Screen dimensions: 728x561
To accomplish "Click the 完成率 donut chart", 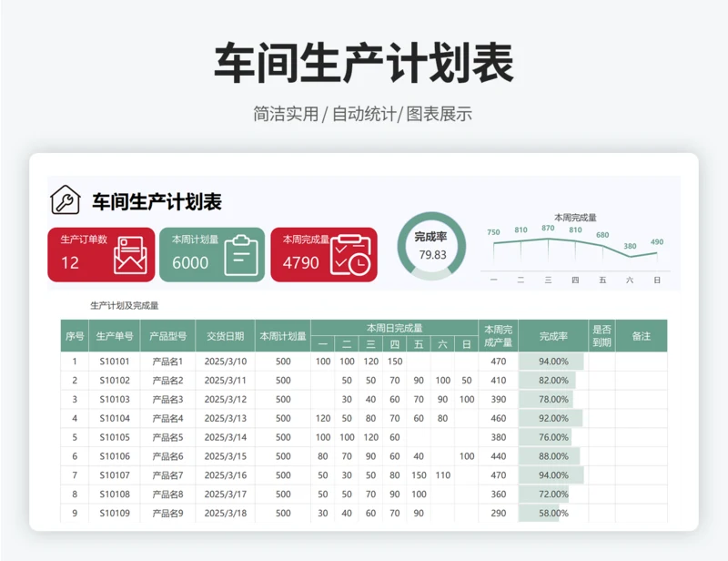I will [431, 246].
